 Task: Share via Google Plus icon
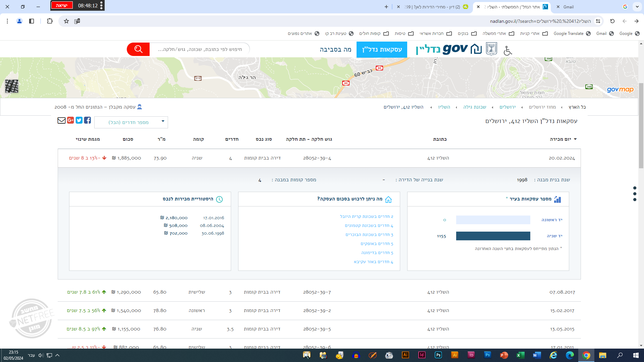pyautogui.click(x=70, y=120)
